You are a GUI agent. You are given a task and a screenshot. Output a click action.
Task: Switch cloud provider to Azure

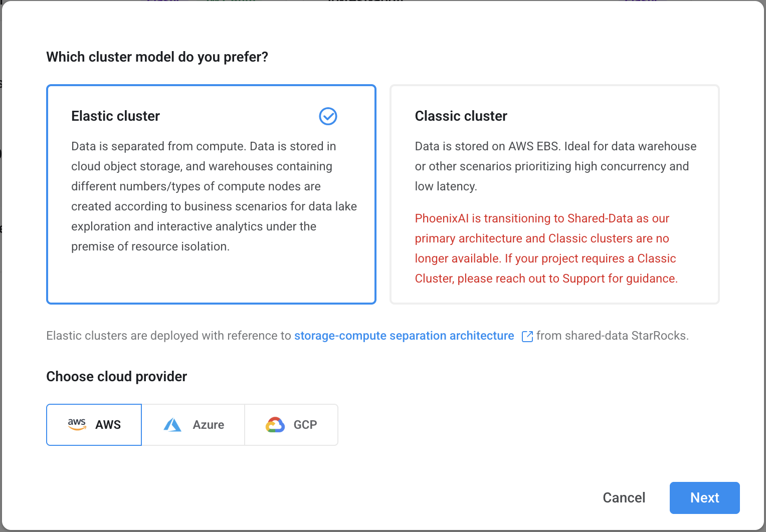point(193,425)
